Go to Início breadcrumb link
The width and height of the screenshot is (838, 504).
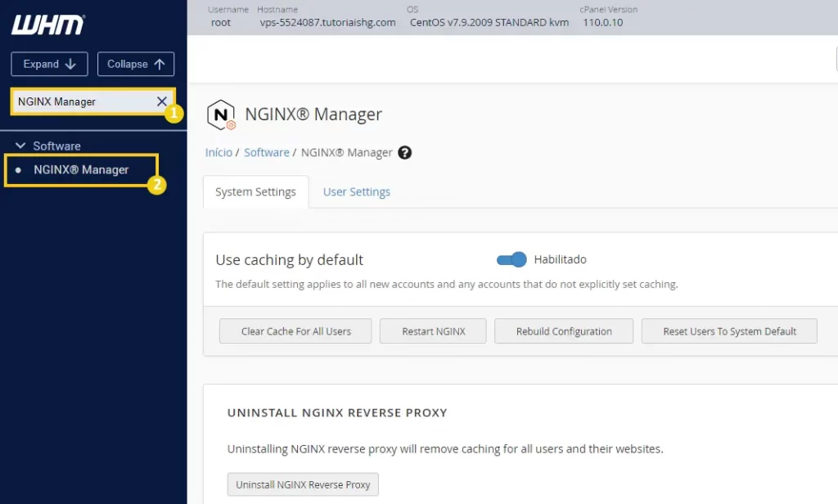pyautogui.click(x=219, y=153)
